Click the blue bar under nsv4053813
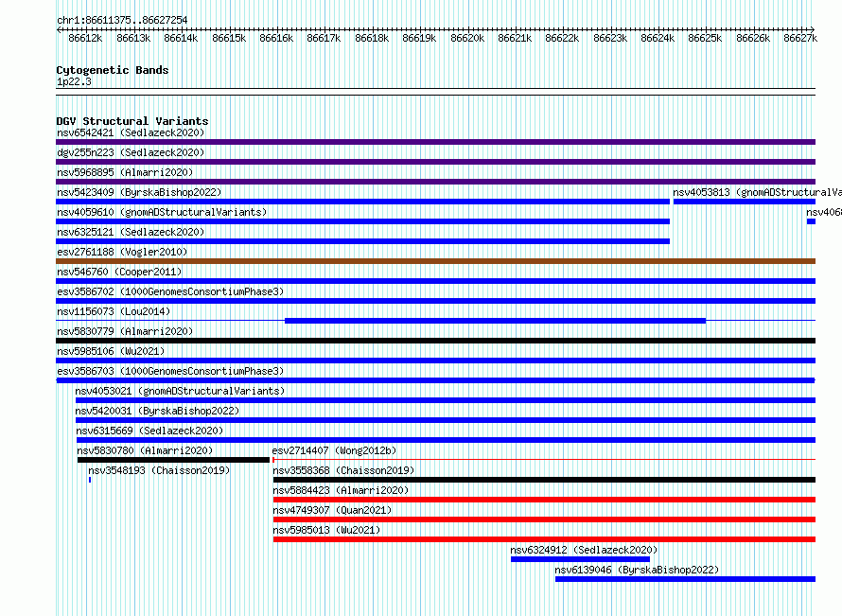842x616 pixels. (745, 202)
